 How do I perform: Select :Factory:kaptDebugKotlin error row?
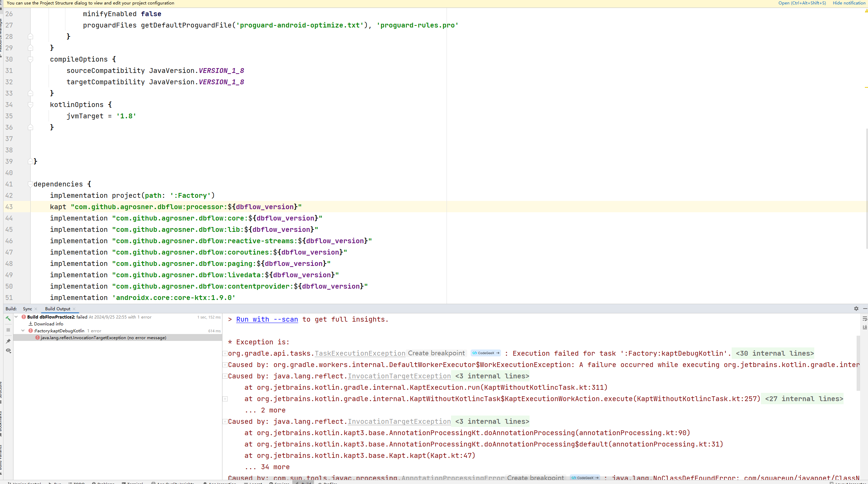coord(118,331)
